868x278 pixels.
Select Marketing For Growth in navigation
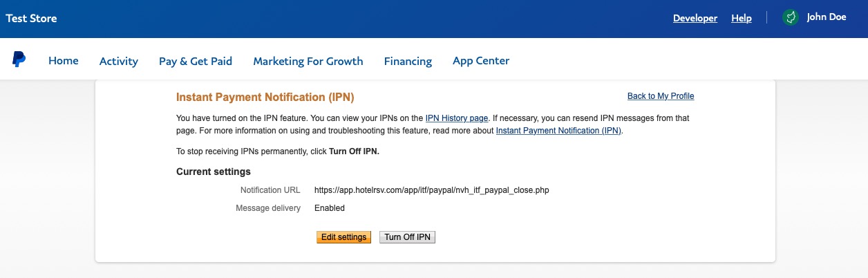308,61
